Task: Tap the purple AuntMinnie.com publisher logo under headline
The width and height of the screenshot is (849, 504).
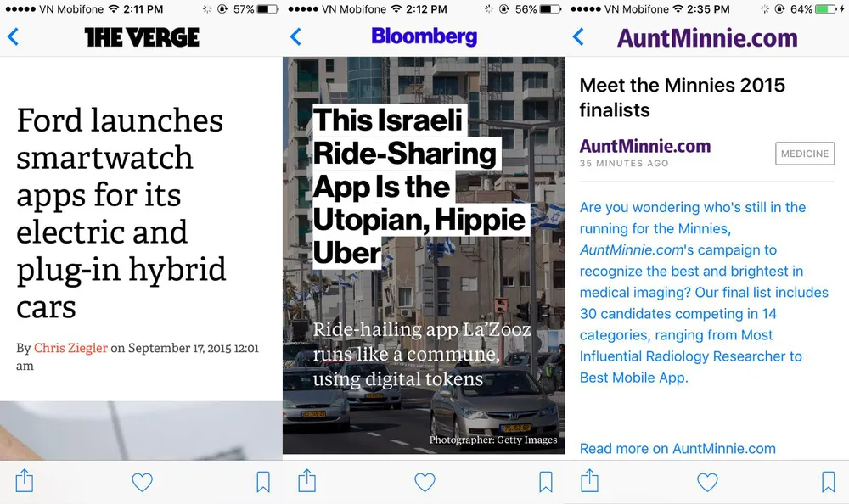Action: (645, 146)
